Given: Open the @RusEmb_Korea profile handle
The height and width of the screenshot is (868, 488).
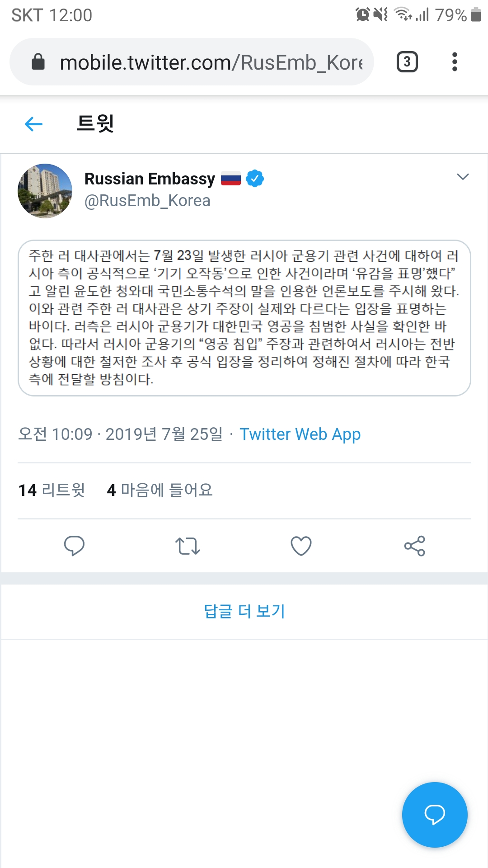Looking at the screenshot, I should pyautogui.click(x=147, y=200).
